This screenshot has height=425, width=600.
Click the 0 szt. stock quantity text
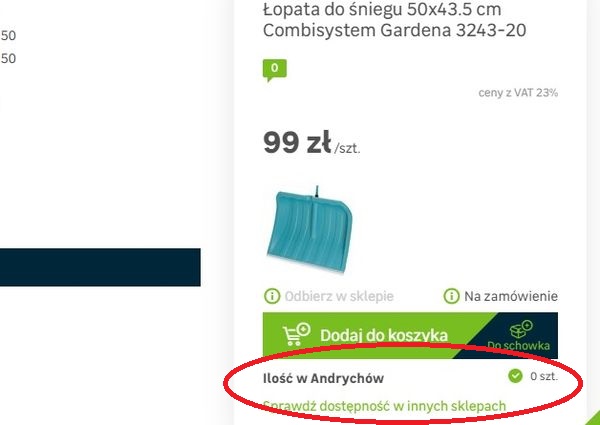click(544, 376)
